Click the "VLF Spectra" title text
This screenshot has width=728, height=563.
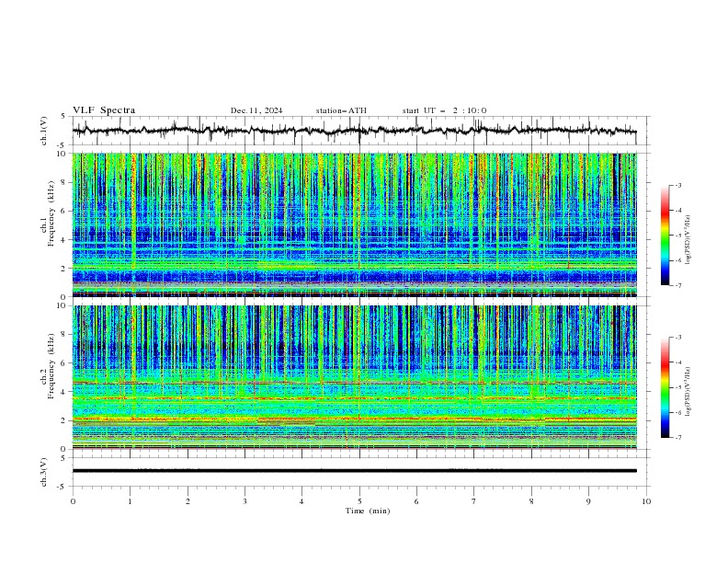(104, 110)
